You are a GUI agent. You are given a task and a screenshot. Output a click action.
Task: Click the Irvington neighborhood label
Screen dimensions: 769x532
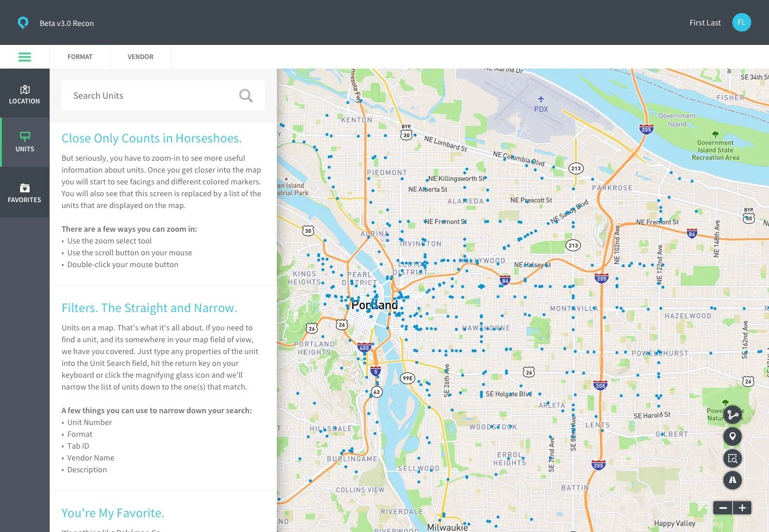point(421,243)
